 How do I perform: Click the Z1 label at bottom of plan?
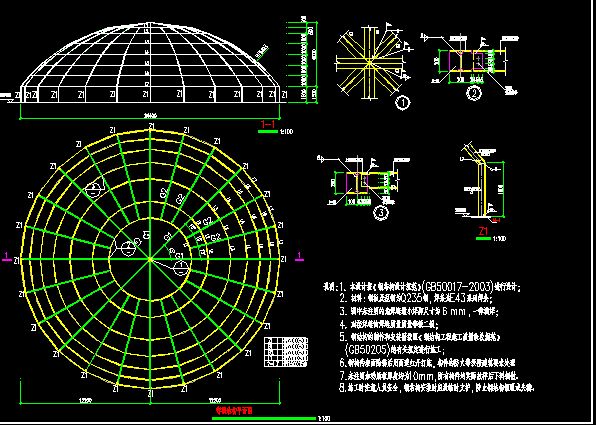click(x=151, y=393)
